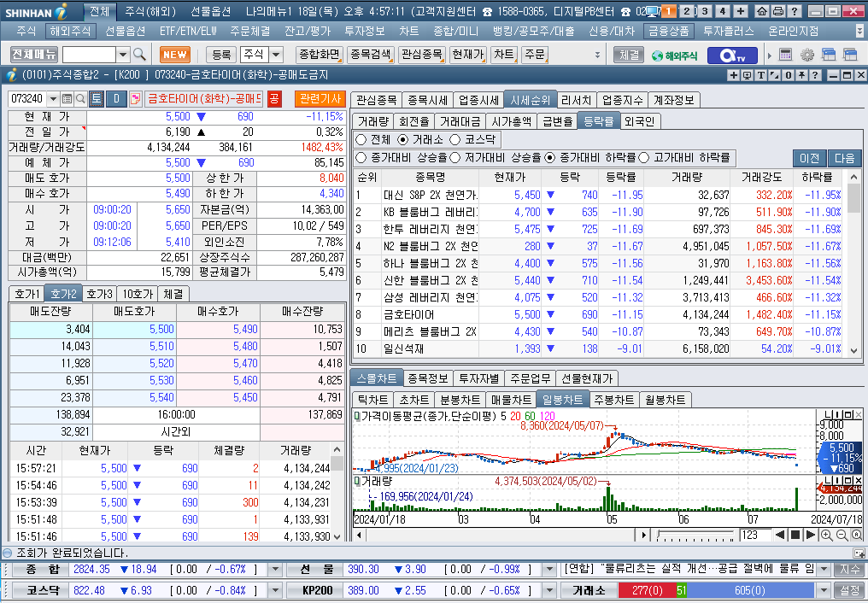This screenshot has height=603, width=868.
Task: Expand 선물 ticker dropdown arrow
Action: pos(549,569)
